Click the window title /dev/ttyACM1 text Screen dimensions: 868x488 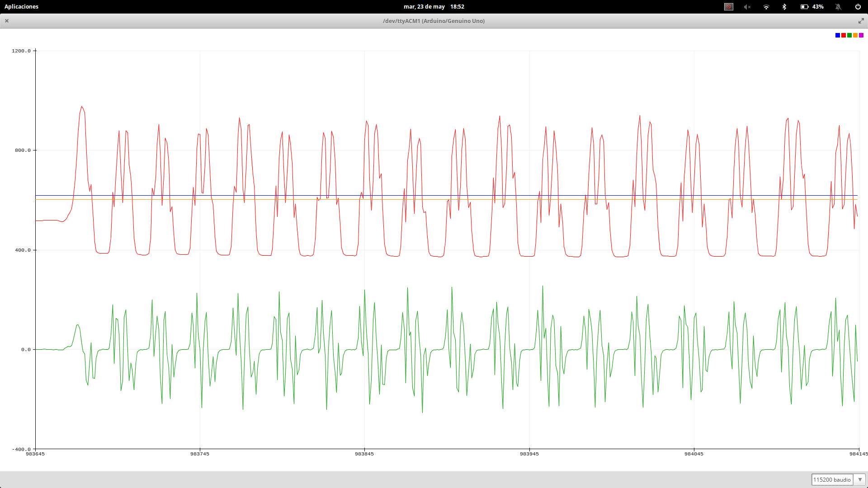[x=434, y=21]
